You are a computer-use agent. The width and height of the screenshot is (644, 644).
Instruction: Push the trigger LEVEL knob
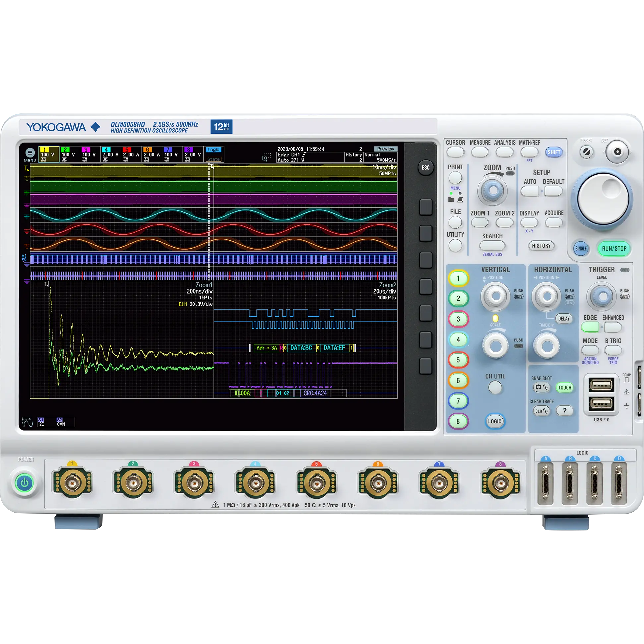pyautogui.click(x=602, y=296)
